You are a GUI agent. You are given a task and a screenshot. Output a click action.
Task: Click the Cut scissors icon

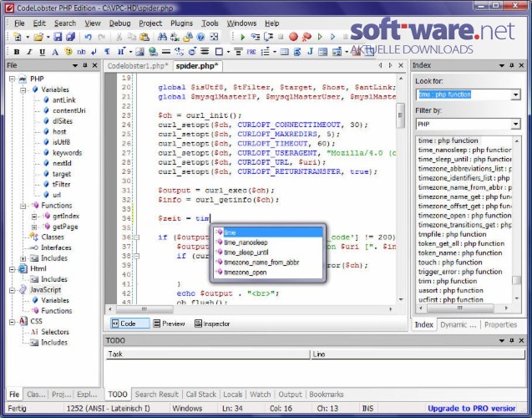pyautogui.click(x=119, y=37)
